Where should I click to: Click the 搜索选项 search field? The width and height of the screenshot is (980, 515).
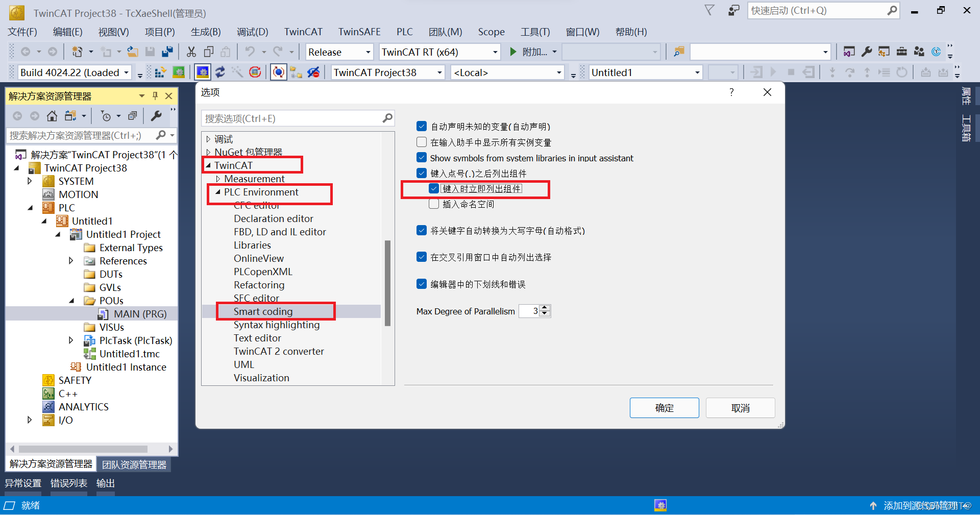click(298, 118)
